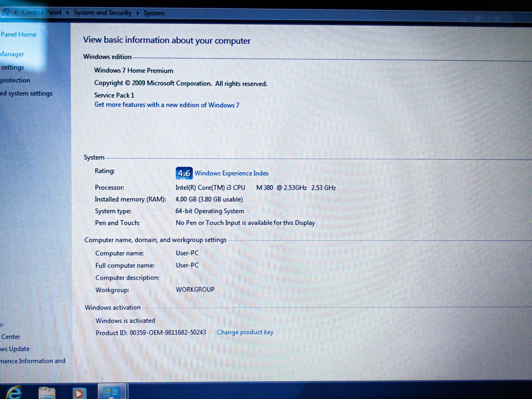The width and height of the screenshot is (532, 399).
Task: Click the '64-bit Operating System' value
Action: pyautogui.click(x=209, y=211)
